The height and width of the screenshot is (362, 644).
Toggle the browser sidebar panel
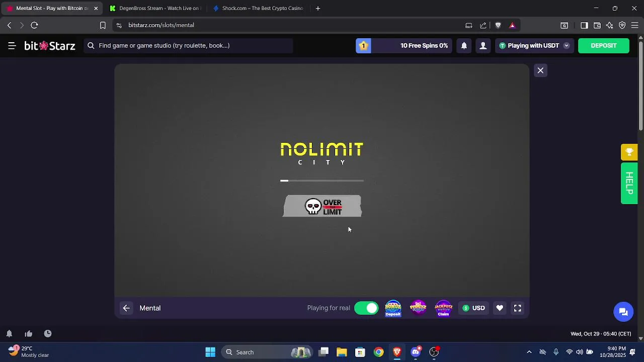click(584, 25)
